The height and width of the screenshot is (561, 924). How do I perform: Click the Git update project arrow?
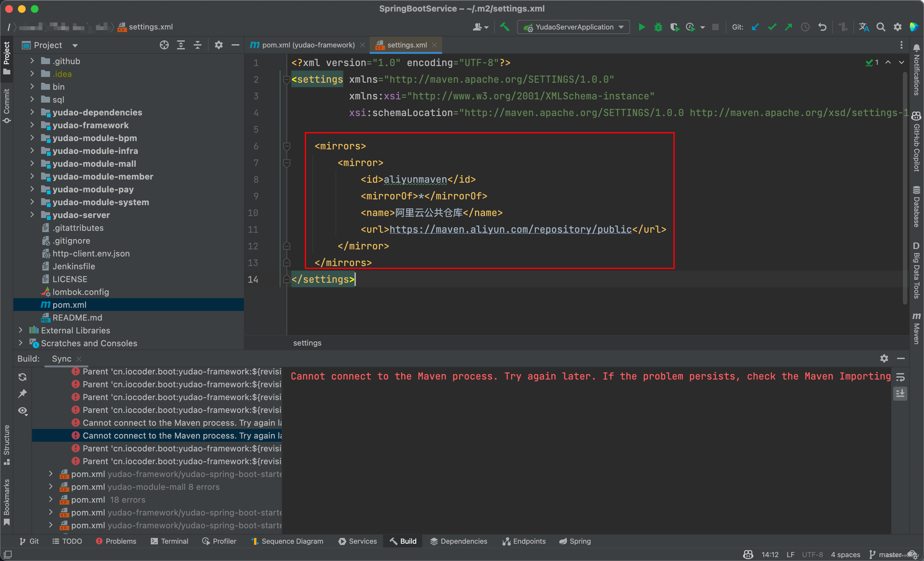pos(755,27)
